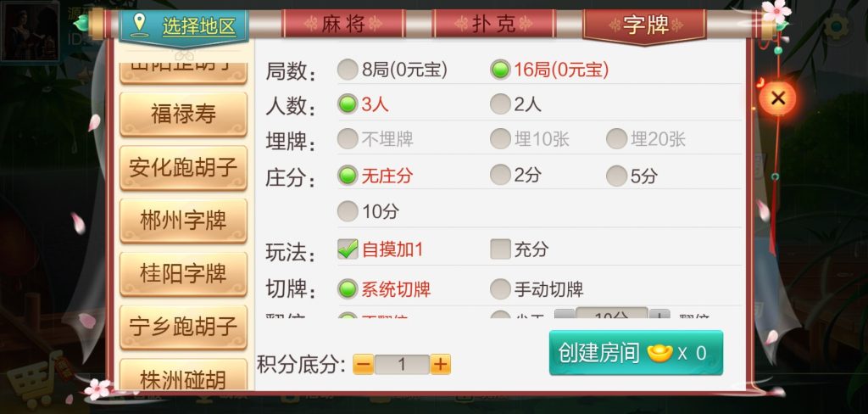Choose 郴州字牌 game mode
The width and height of the screenshot is (868, 414).
[183, 221]
